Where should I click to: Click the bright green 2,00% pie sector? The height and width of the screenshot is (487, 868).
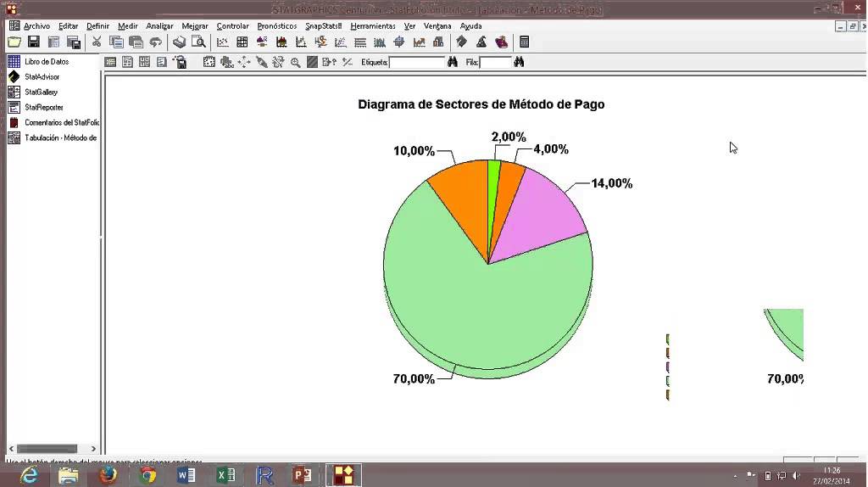click(x=492, y=188)
